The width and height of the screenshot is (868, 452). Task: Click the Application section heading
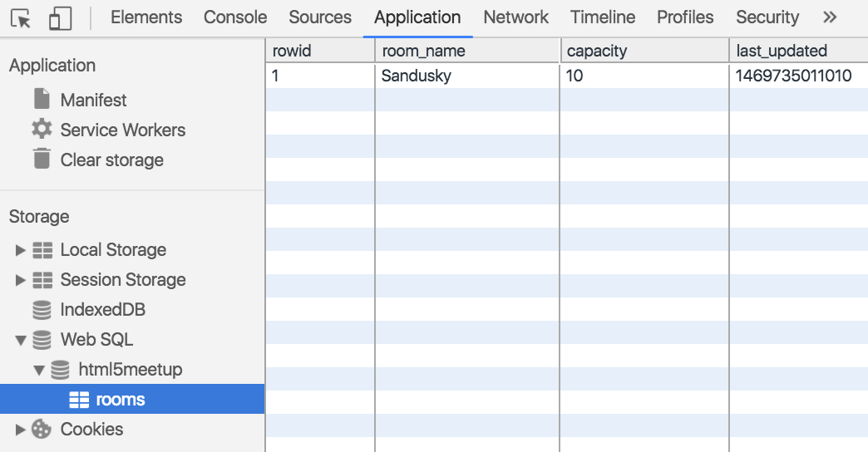tap(52, 66)
